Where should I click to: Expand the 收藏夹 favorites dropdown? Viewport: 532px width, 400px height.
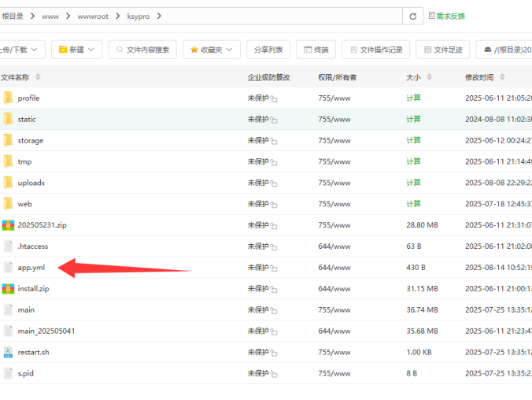pos(212,50)
